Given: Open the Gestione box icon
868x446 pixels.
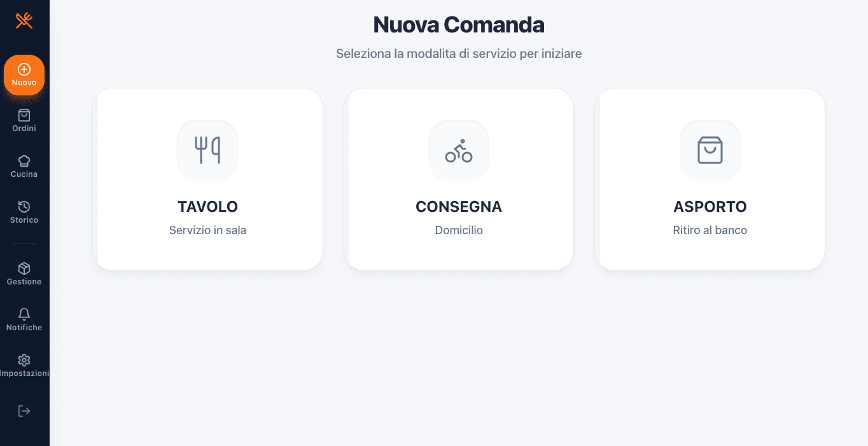Looking at the screenshot, I should 24,268.
